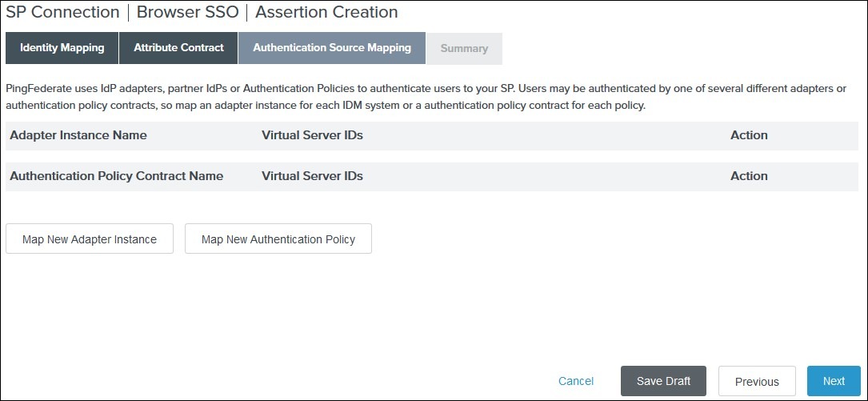Click the Browser SSO title segment
868x401 pixels.
click(x=187, y=13)
